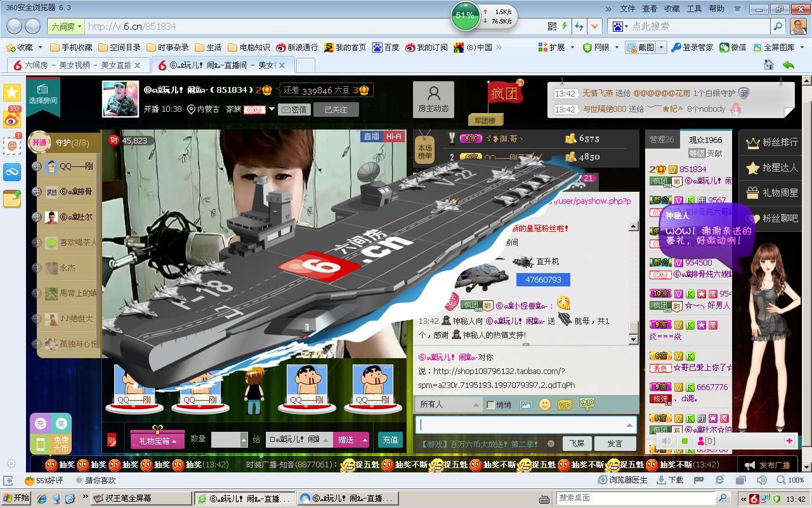Open the blue cloud sync sidebar icon
The width and height of the screenshot is (812, 508).
tap(12, 172)
